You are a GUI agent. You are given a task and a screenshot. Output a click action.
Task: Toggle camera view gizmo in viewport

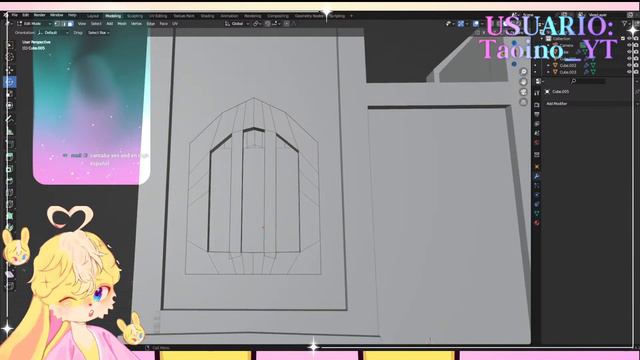[x=523, y=92]
